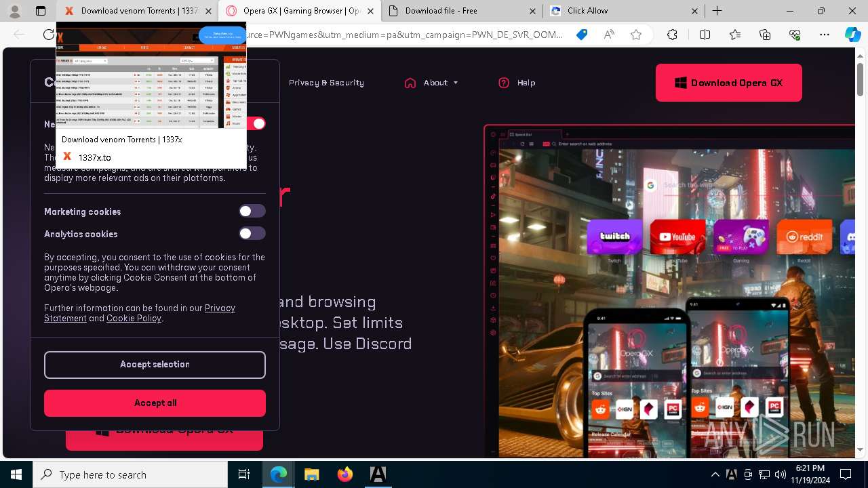Click the Read aloud icon
The width and height of the screenshot is (868, 488).
[x=609, y=35]
